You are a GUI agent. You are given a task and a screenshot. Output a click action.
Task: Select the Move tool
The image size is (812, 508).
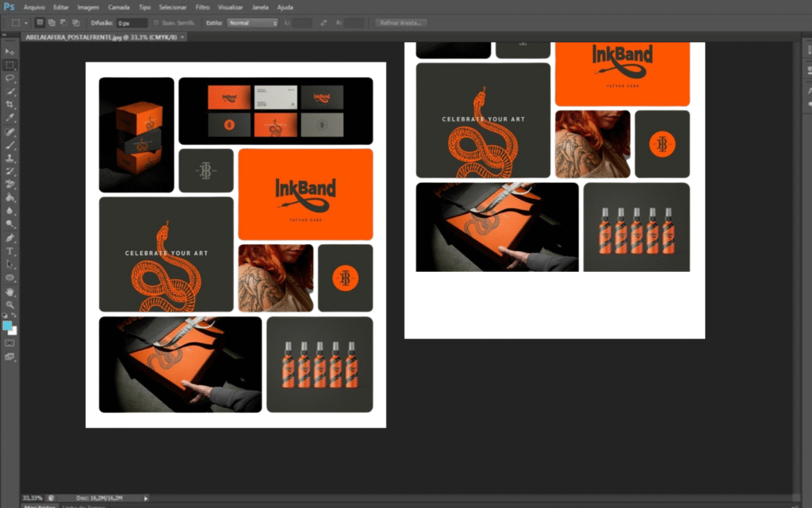10,52
